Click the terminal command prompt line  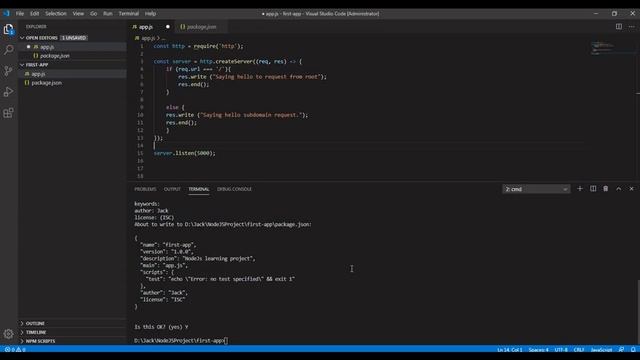pos(181,340)
